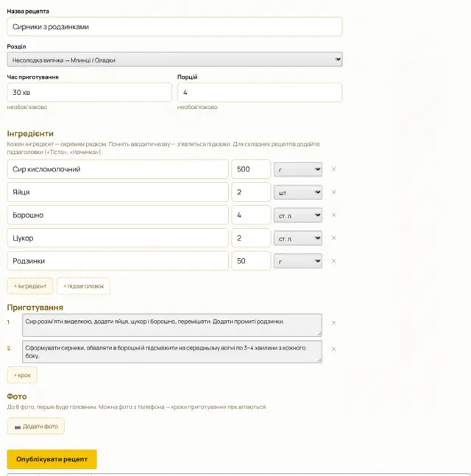Viewport: 471px width, 476px height.
Task: Delete the Цукор ingredient row
Action: [x=333, y=238]
